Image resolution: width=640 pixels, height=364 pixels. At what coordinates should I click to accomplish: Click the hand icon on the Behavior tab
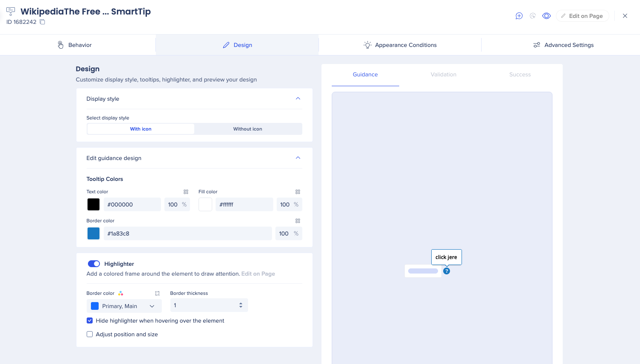[x=61, y=45]
